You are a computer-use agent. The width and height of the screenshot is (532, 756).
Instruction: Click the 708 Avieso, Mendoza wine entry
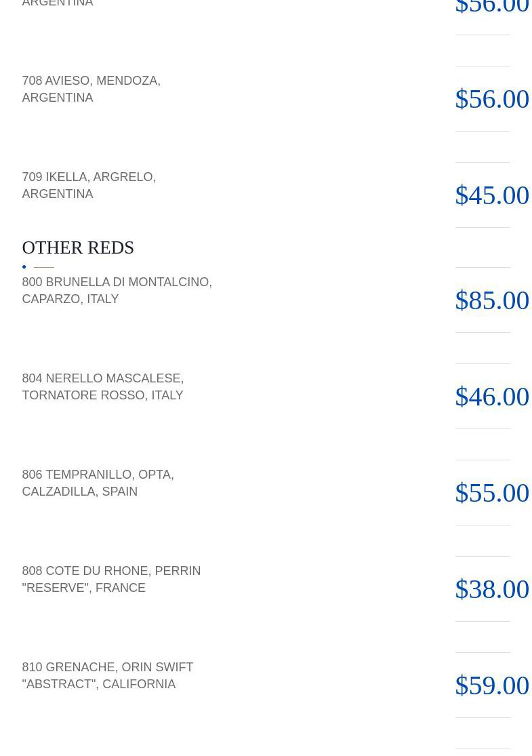click(91, 89)
